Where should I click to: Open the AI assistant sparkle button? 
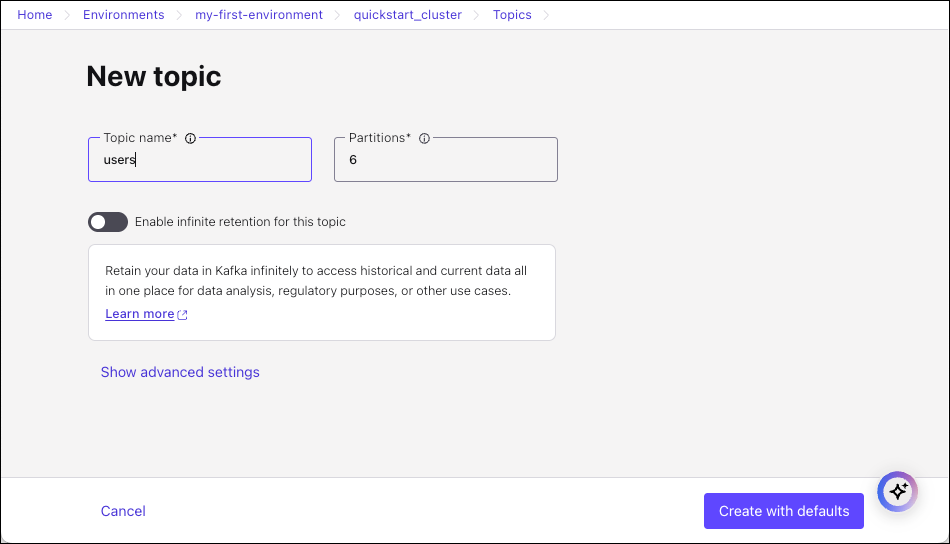pos(897,491)
